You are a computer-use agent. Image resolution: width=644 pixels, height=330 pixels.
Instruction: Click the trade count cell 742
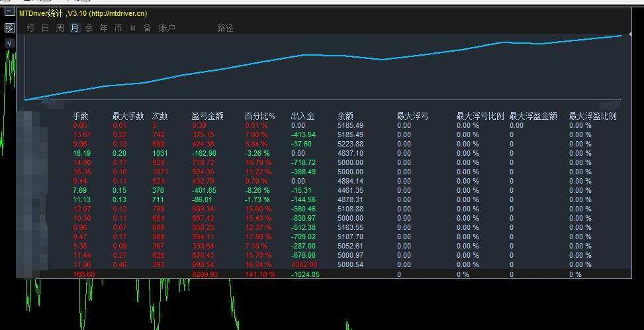coord(158,135)
